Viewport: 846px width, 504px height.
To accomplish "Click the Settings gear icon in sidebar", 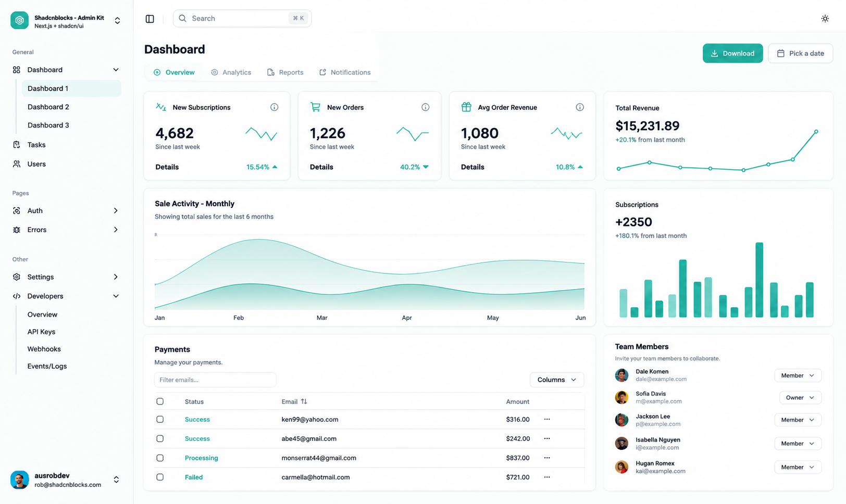I will (x=17, y=277).
